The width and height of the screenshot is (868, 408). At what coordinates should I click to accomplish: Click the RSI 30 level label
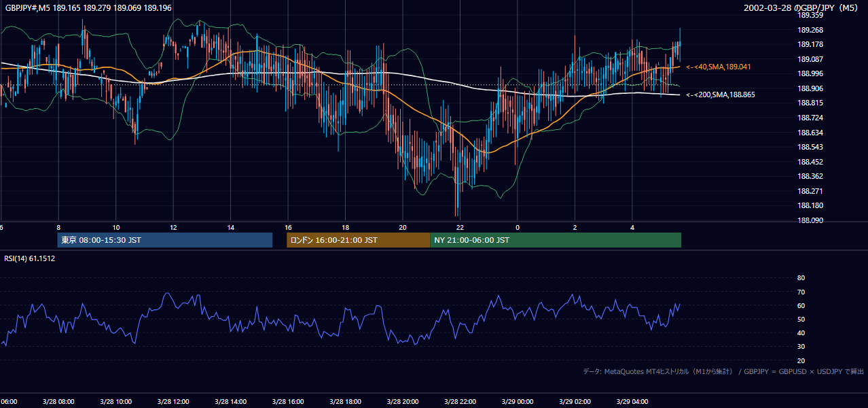point(801,347)
